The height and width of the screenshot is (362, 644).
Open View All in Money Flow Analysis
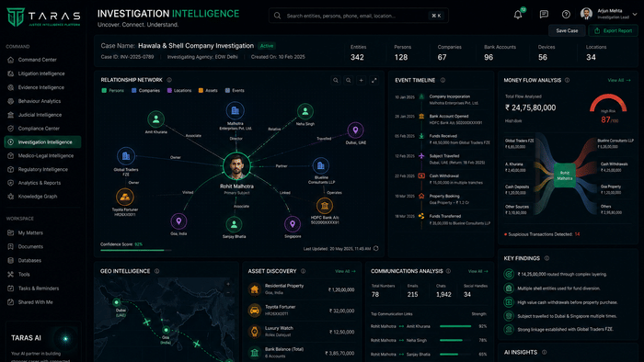[619, 80]
